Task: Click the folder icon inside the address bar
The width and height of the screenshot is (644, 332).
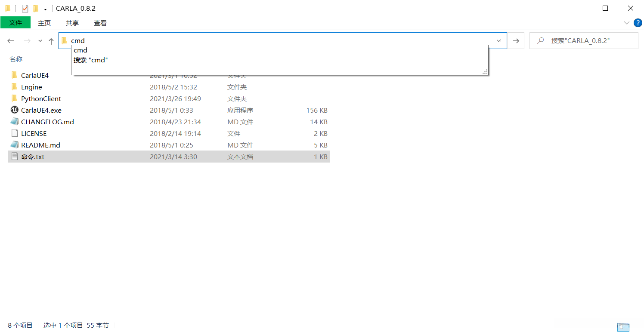Action: [65, 40]
